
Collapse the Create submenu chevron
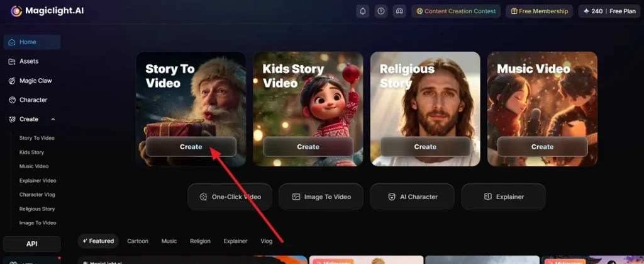[x=53, y=119]
